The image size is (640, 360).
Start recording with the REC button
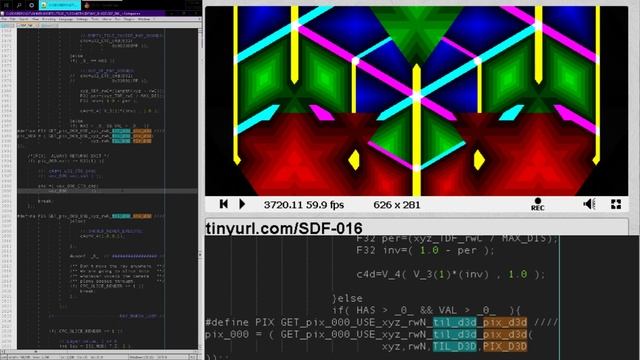click(x=538, y=204)
